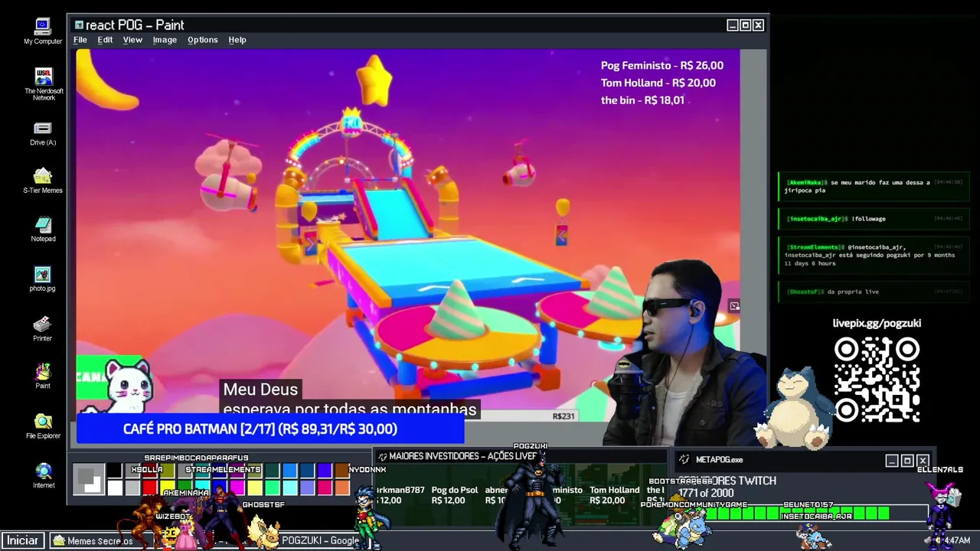Open the Options menu in Paint
The height and width of the screenshot is (551, 980).
coord(203,40)
